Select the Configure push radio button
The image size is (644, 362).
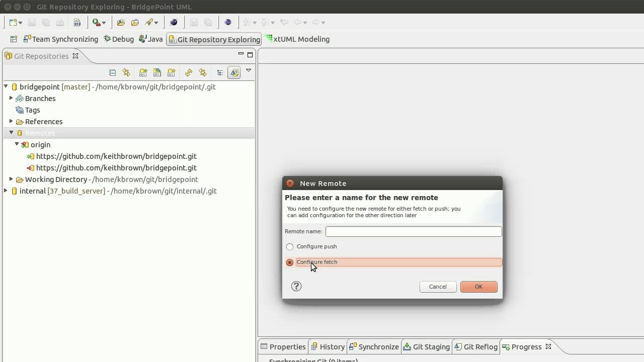(290, 247)
